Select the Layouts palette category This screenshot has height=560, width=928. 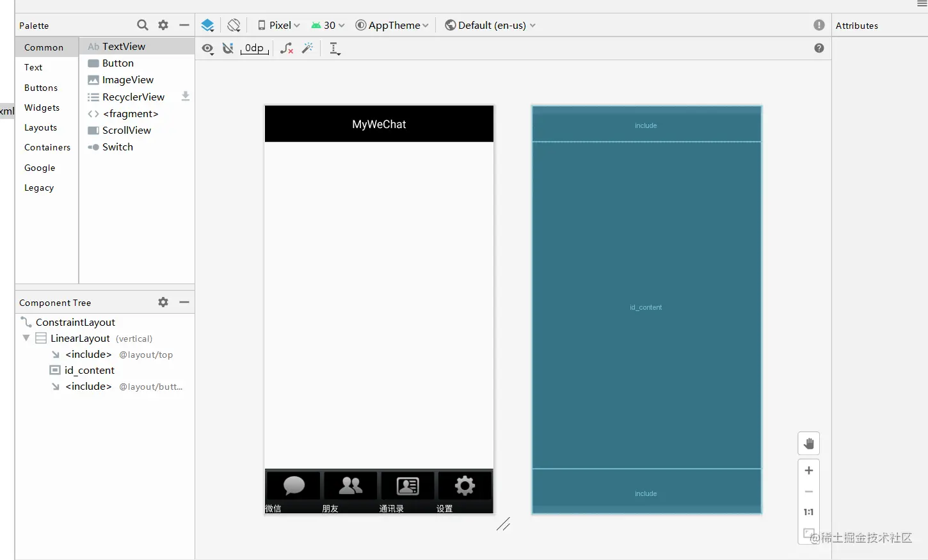[x=47, y=127]
